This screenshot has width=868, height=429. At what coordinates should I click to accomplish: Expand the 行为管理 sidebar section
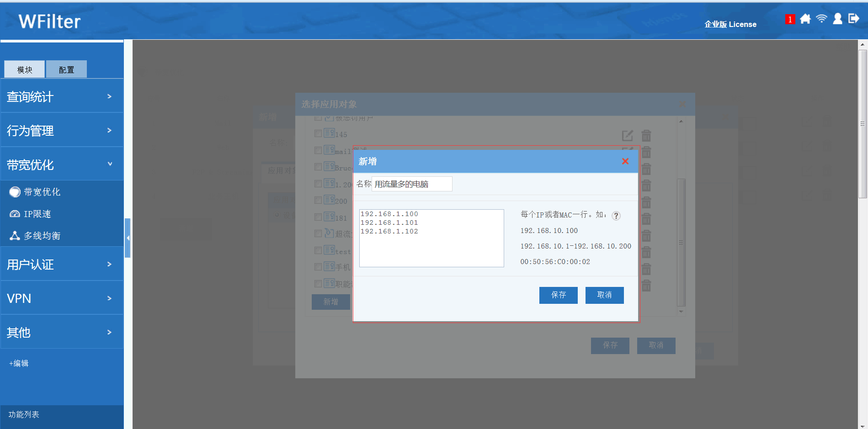[62, 131]
